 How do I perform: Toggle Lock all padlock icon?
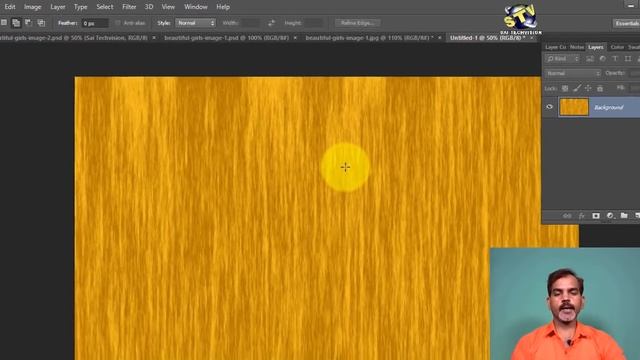click(600, 88)
